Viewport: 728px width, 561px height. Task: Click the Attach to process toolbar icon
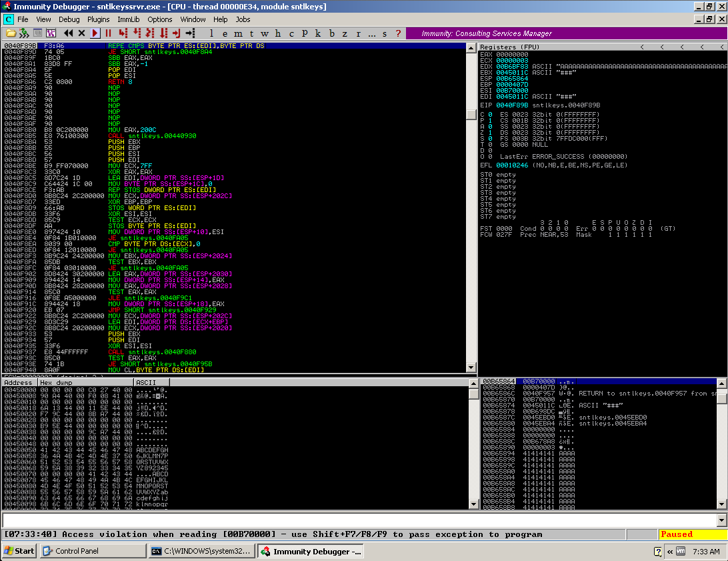pyautogui.click(x=24, y=33)
